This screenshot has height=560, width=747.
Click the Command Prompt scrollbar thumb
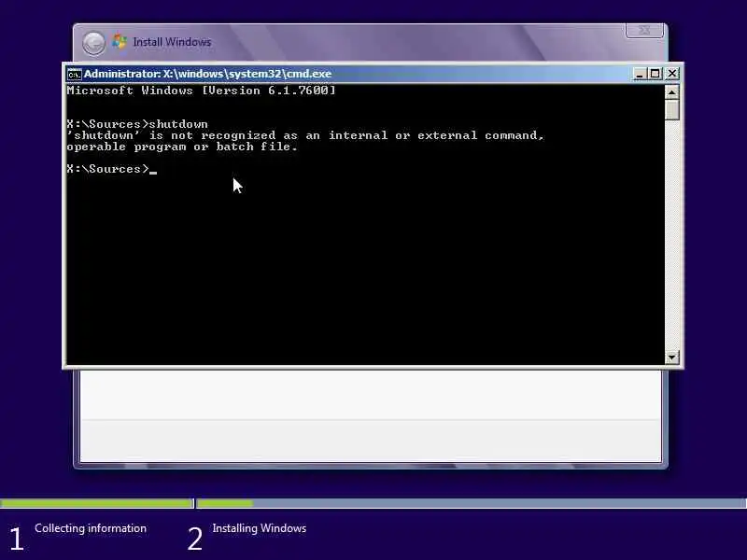coord(671,109)
